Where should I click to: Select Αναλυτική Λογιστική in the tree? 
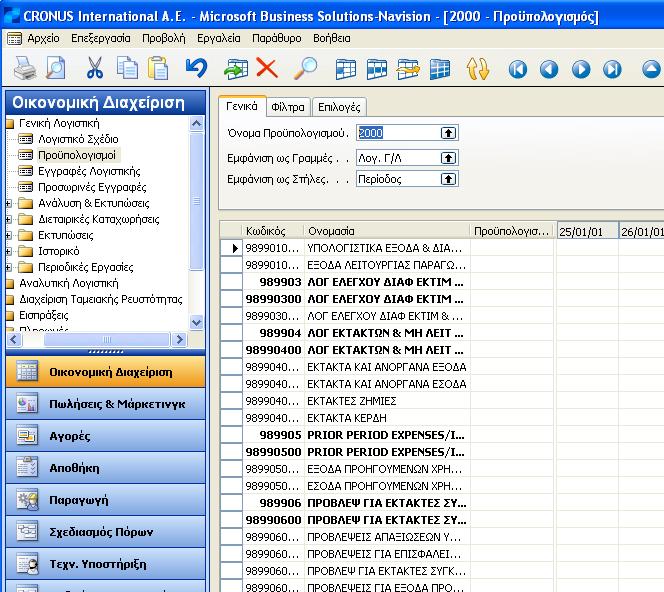point(69,283)
